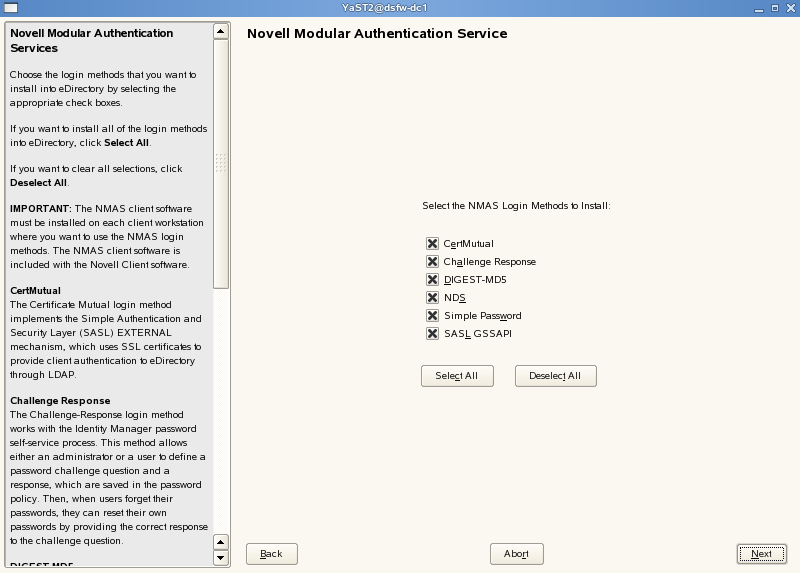Proceed with the Next button
This screenshot has height=574, width=800.
[762, 554]
